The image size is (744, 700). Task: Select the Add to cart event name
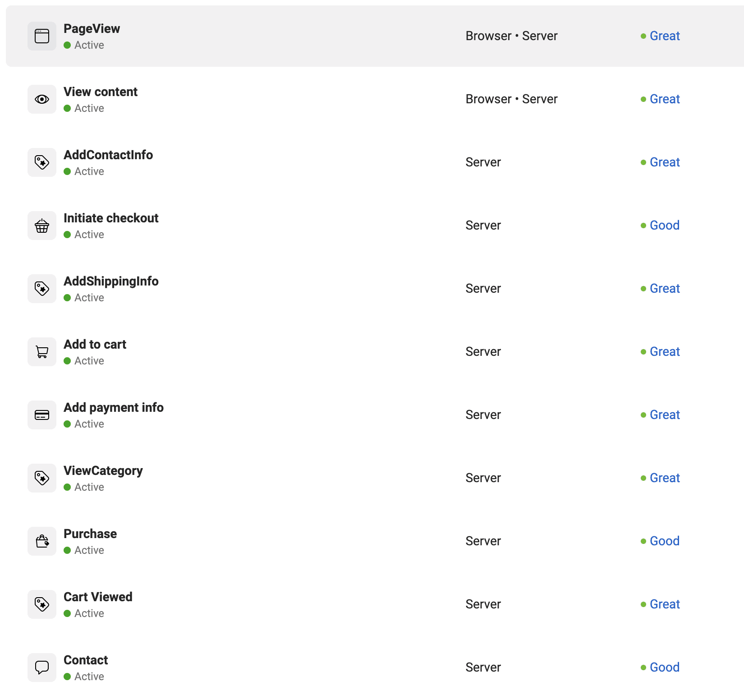95,345
